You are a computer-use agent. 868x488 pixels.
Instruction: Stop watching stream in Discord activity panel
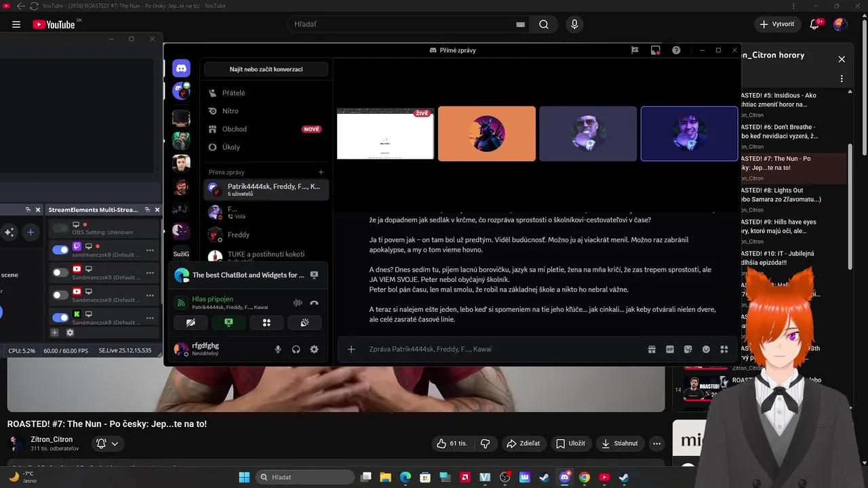[314, 275]
